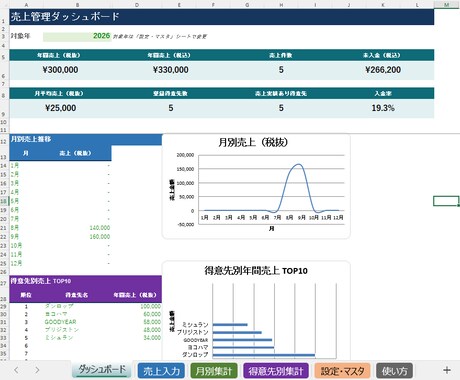460x380 pixels.
Task: Select the ¥25,000 monthly average value
Action: point(60,108)
